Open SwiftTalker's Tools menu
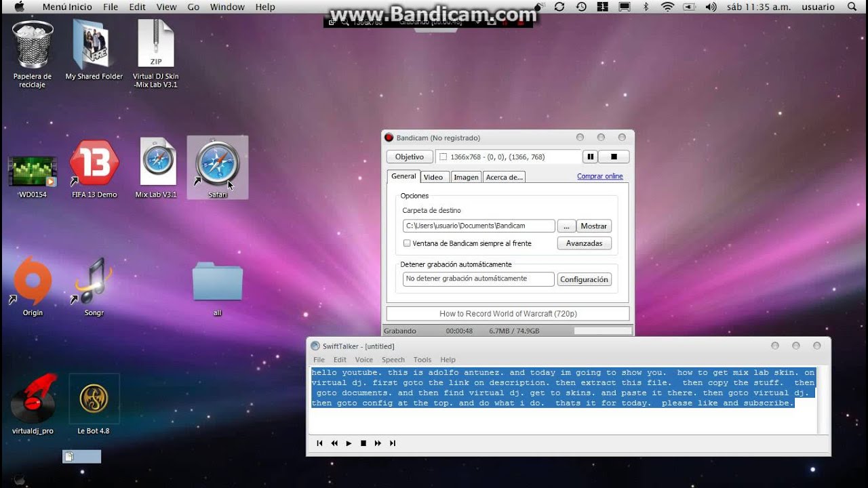Image resolution: width=868 pixels, height=488 pixels. [422, 360]
